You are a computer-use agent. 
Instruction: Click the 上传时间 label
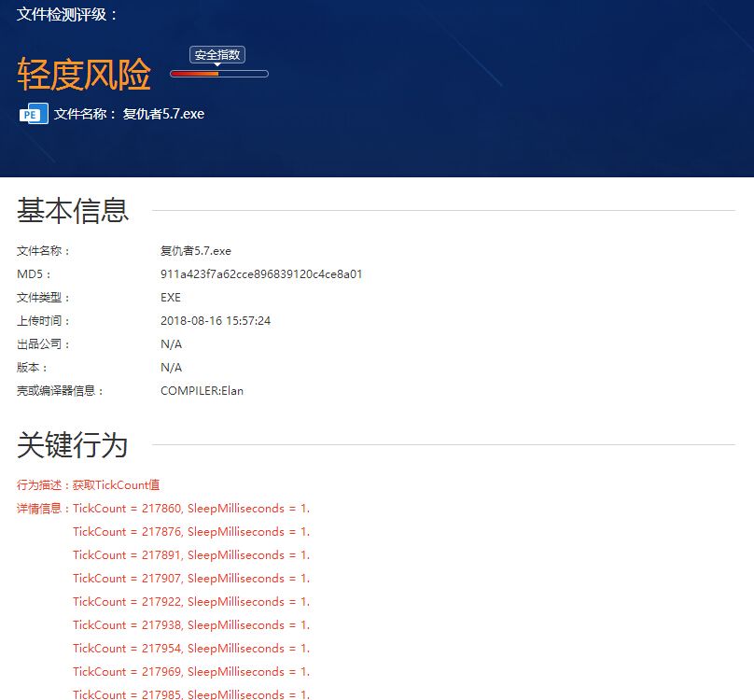coord(43,321)
